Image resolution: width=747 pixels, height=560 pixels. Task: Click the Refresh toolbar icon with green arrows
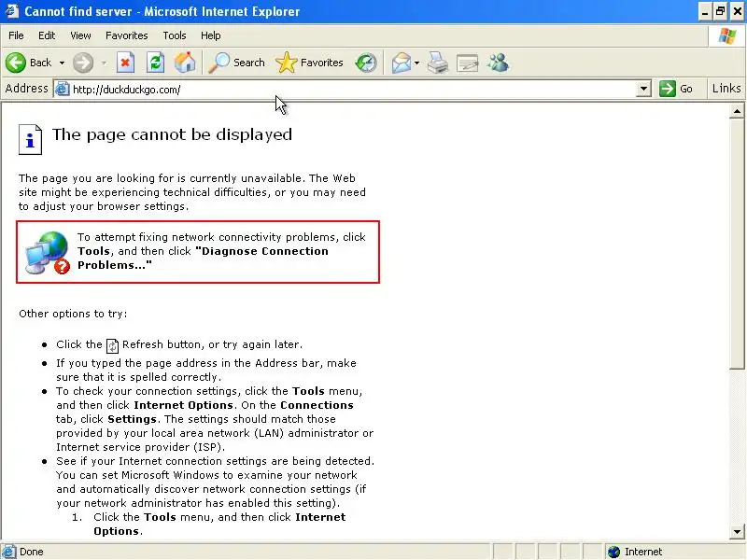click(x=155, y=63)
